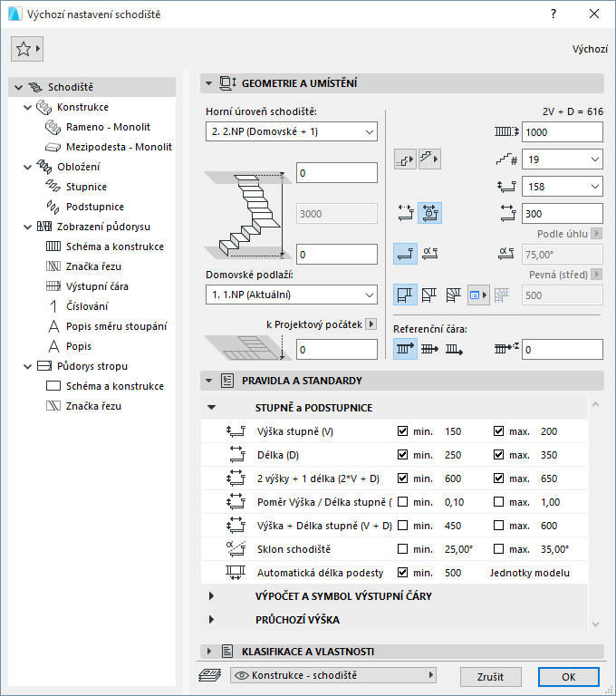616x696 pixels.
Task: Collapse the Zobrazení půdorysu tree branch
Action: [x=27, y=227]
